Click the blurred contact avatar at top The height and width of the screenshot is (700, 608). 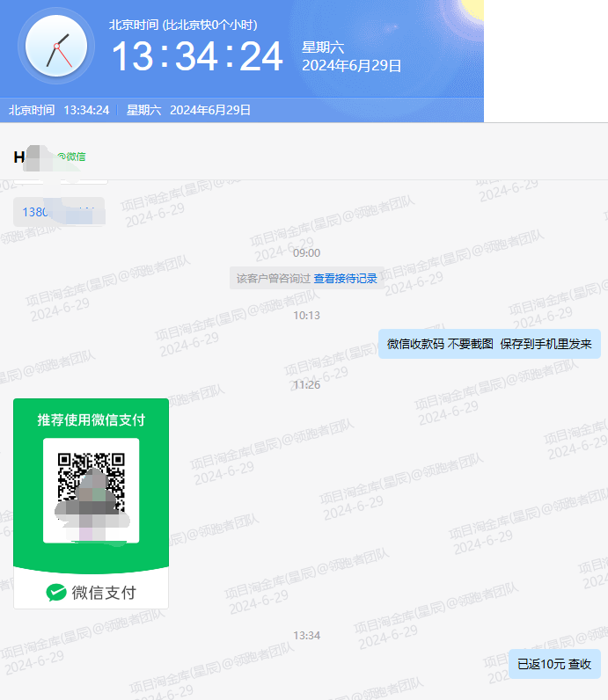pyautogui.click(x=39, y=157)
